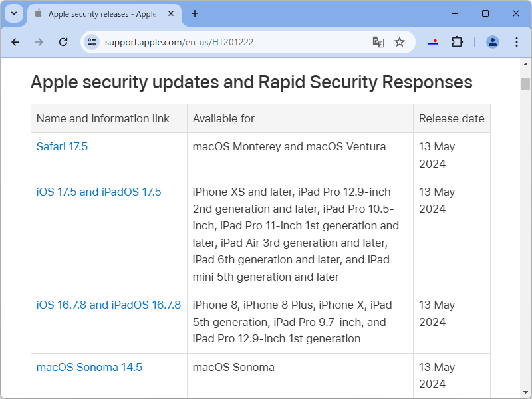This screenshot has width=532, height=399.
Task: Click the back navigation arrow
Action: click(15, 41)
